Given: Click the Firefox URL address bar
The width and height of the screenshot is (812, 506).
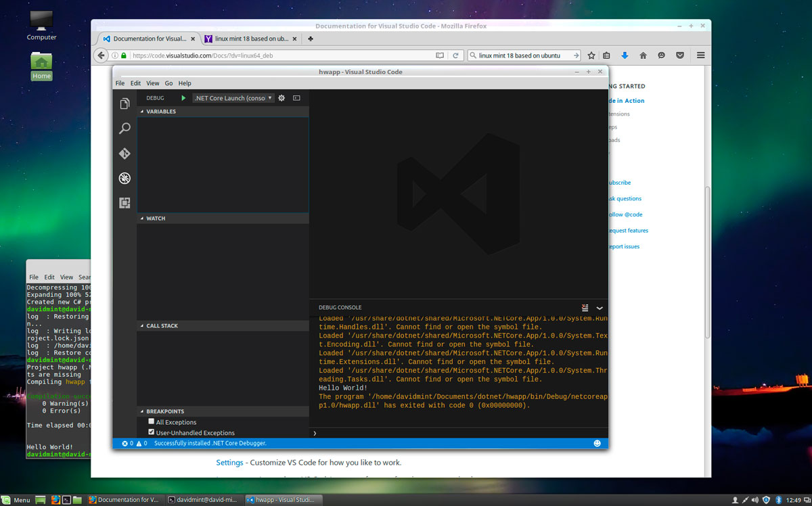Looking at the screenshot, I should click(277, 55).
